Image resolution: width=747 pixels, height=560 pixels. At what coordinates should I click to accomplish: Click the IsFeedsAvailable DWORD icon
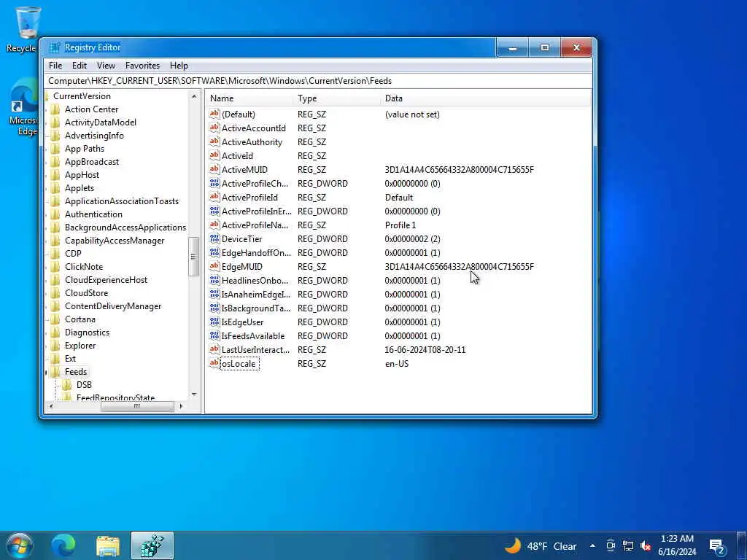click(x=214, y=335)
